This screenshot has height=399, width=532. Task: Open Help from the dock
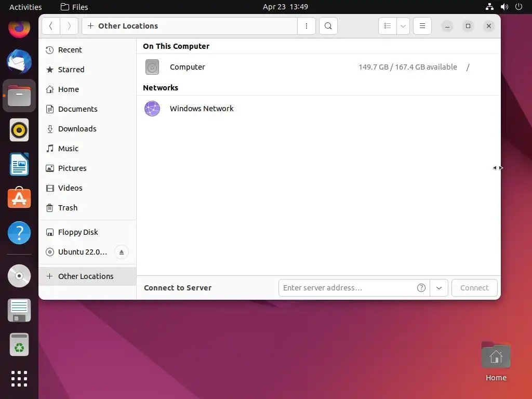point(19,233)
